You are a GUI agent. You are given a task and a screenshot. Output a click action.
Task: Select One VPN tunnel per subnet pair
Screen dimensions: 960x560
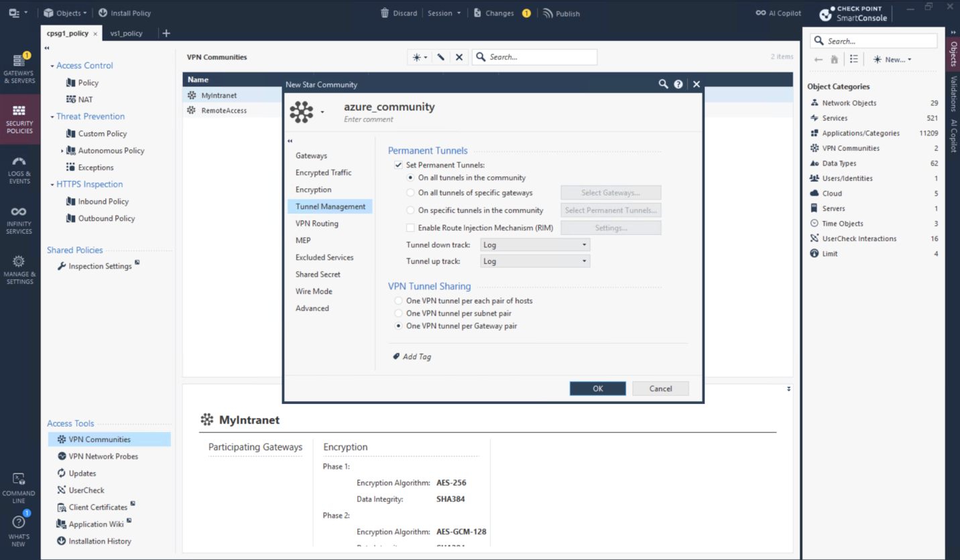click(x=398, y=313)
